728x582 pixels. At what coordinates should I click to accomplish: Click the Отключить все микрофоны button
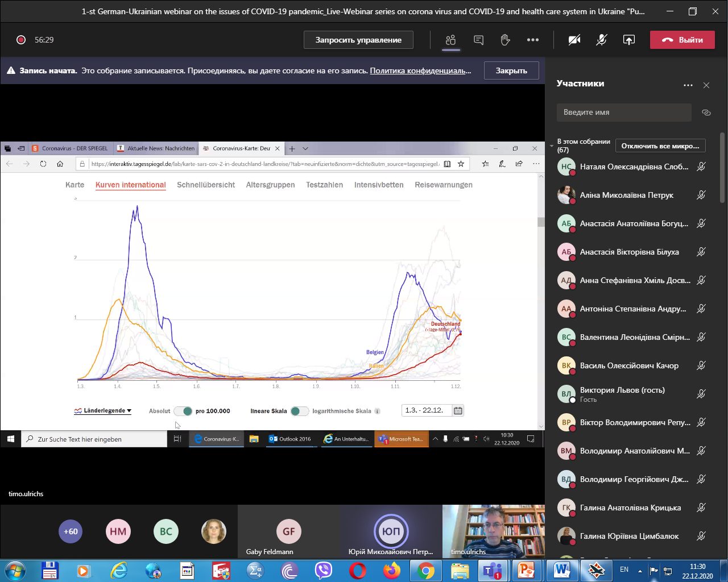tap(660, 146)
